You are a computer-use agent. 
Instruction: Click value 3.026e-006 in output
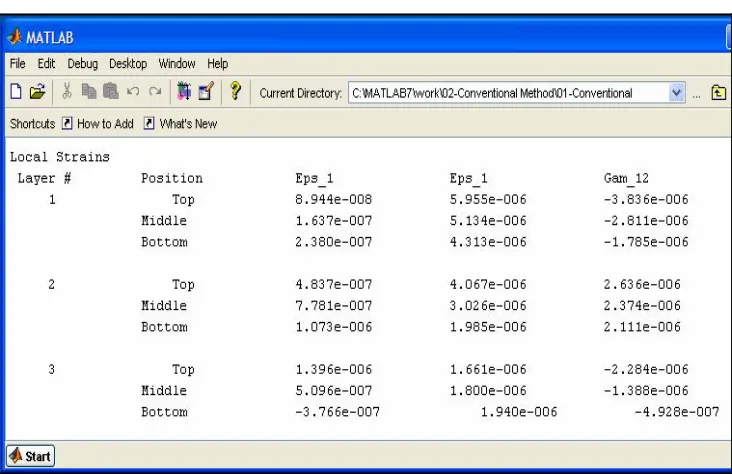[x=488, y=306]
